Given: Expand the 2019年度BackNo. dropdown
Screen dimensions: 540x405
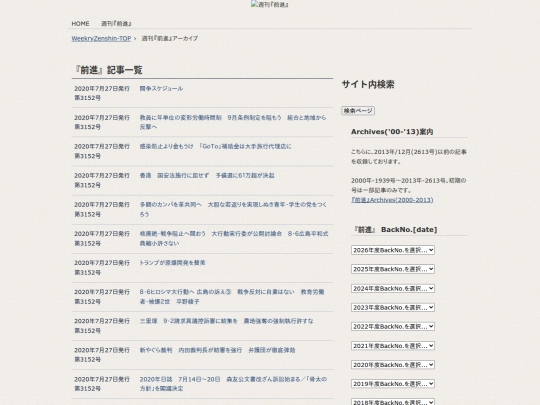Looking at the screenshot, I should click(393, 384).
